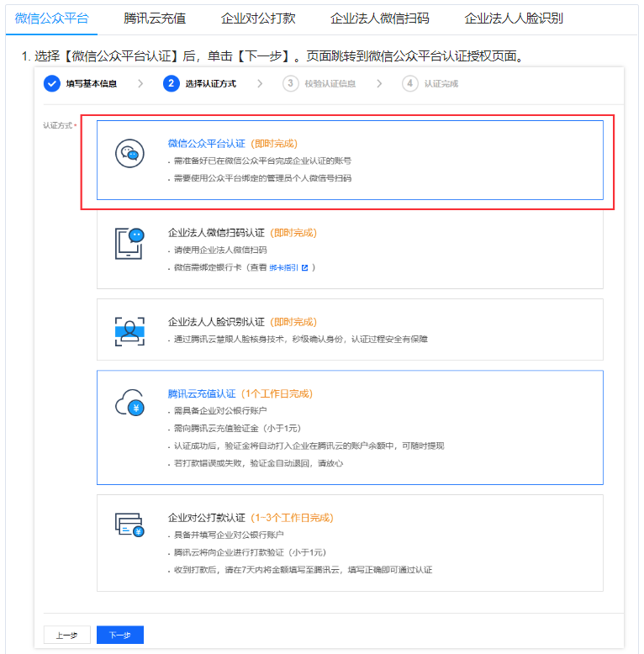644x654 pixels.
Task: Open the 腾讯云充值 tab
Action: 155,18
